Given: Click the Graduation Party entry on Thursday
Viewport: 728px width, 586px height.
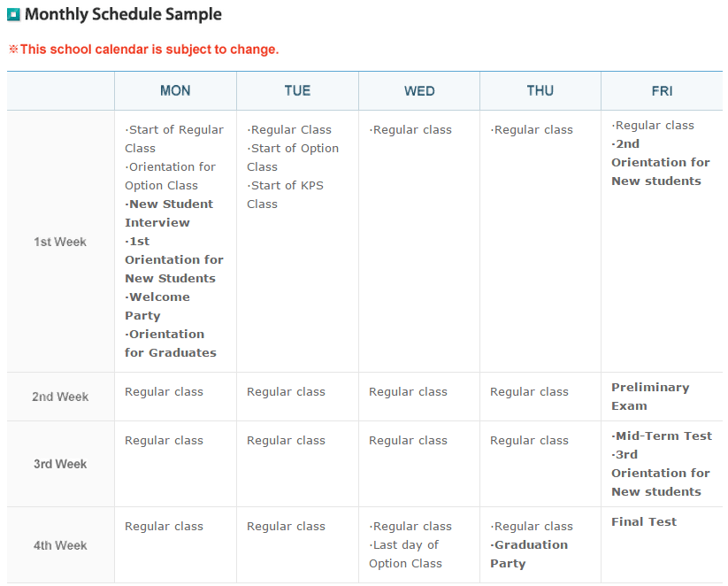Looking at the screenshot, I should 529,554.
